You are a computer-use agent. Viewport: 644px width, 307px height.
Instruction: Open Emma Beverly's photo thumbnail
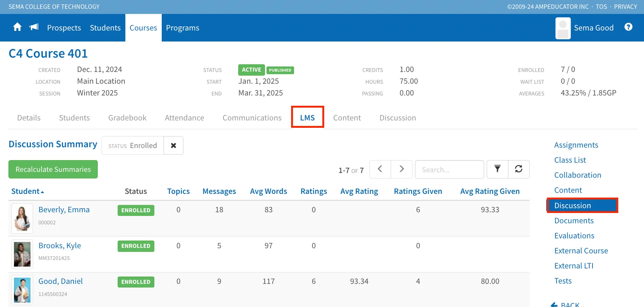[22, 218]
